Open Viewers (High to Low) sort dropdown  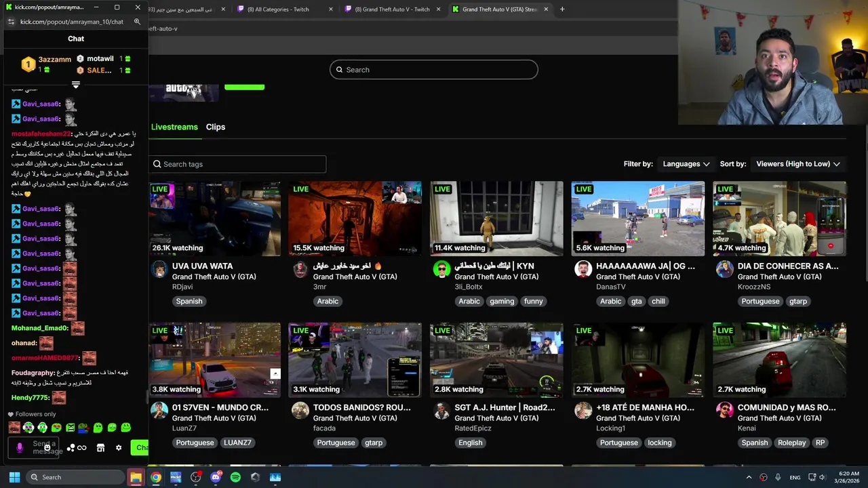click(x=798, y=164)
